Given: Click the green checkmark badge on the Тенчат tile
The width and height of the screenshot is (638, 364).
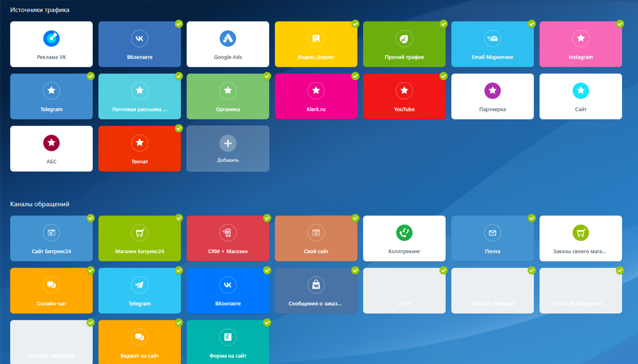Looking at the screenshot, I should click(x=179, y=128).
